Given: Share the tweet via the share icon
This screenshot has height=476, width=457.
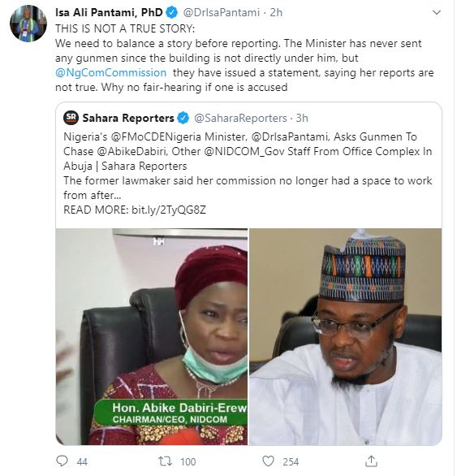Looking at the screenshot, I should click(x=371, y=461).
